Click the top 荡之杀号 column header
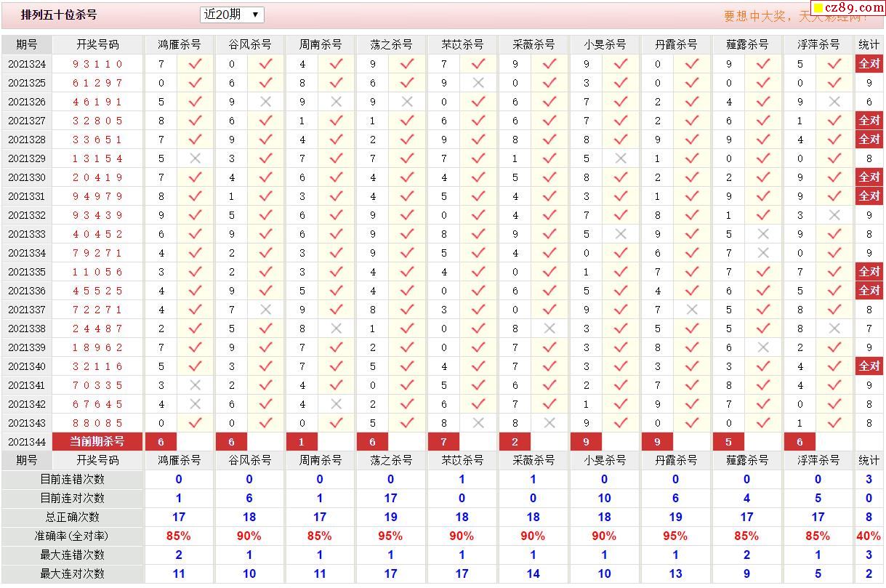The height and width of the screenshot is (588, 886). 392,44
